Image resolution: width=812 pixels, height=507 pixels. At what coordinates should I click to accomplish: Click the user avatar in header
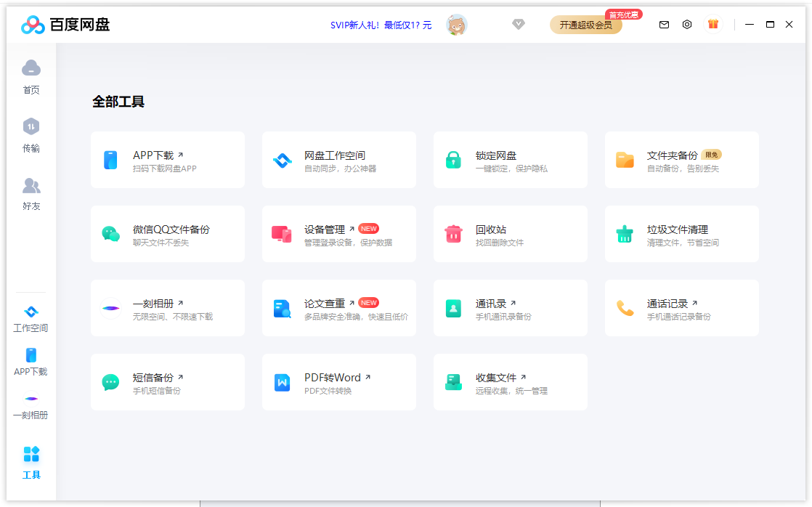pos(457,25)
